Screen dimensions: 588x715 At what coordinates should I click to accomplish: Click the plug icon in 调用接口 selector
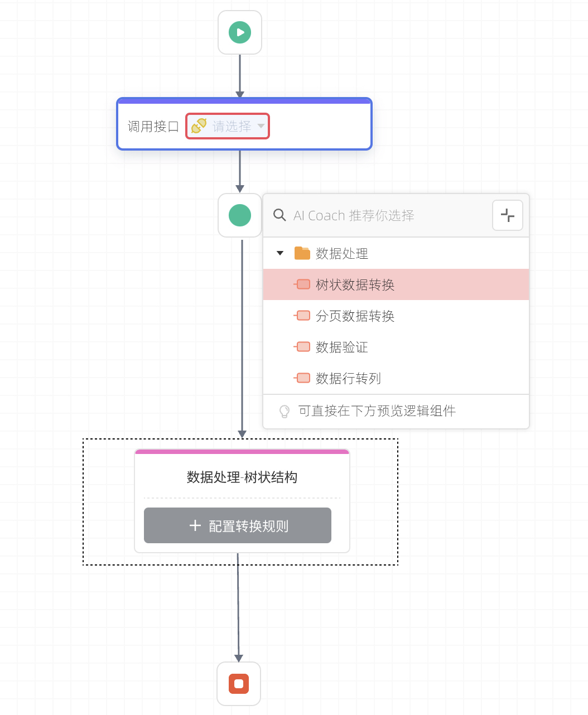click(199, 126)
